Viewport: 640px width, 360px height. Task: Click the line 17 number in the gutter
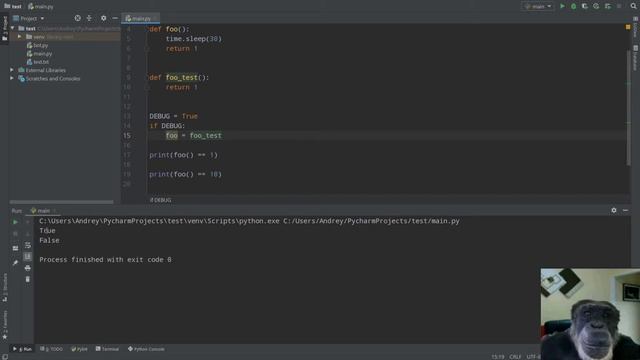click(x=127, y=155)
